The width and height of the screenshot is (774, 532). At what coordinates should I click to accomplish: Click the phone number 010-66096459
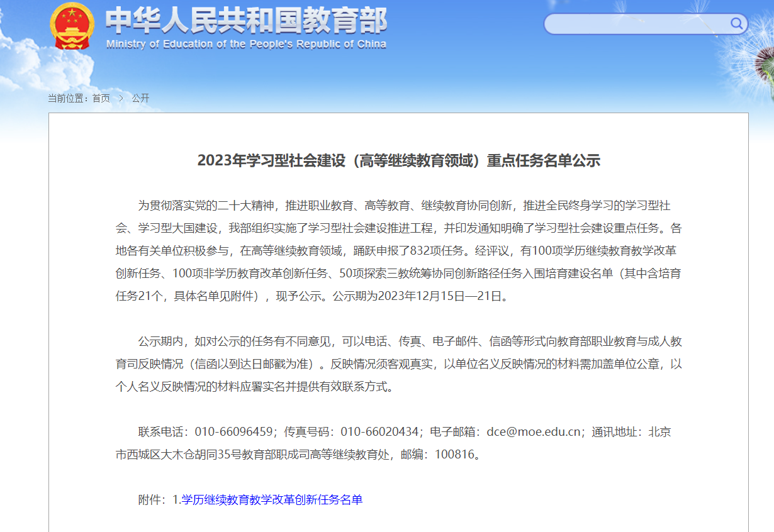(x=233, y=432)
